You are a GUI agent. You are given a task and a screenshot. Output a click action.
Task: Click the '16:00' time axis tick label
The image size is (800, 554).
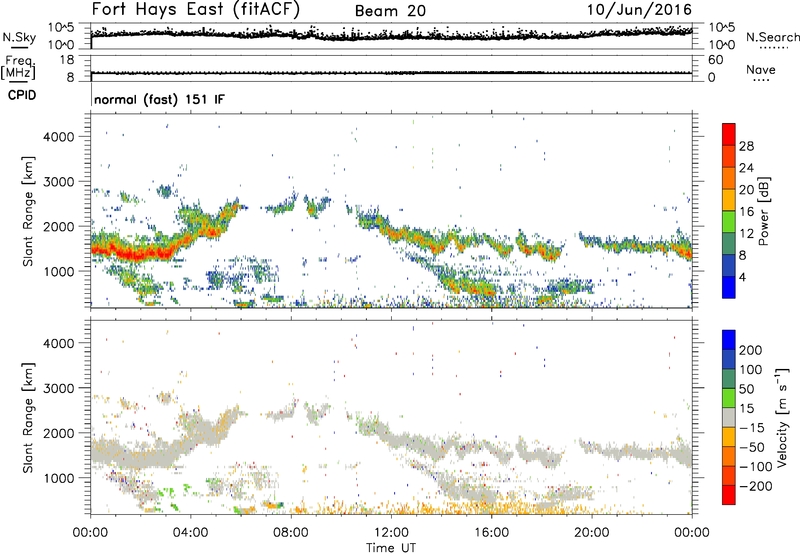pyautogui.click(x=491, y=533)
